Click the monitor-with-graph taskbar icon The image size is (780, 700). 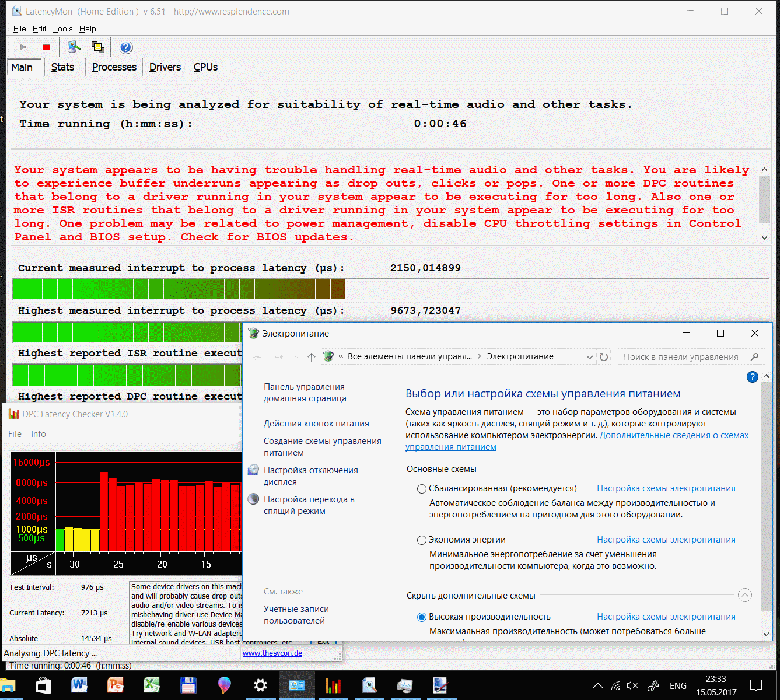pos(405,686)
